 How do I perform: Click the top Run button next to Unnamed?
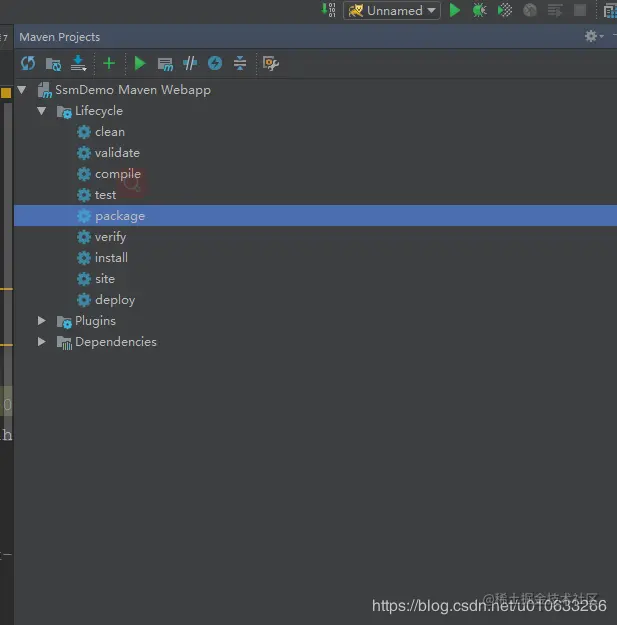[454, 10]
